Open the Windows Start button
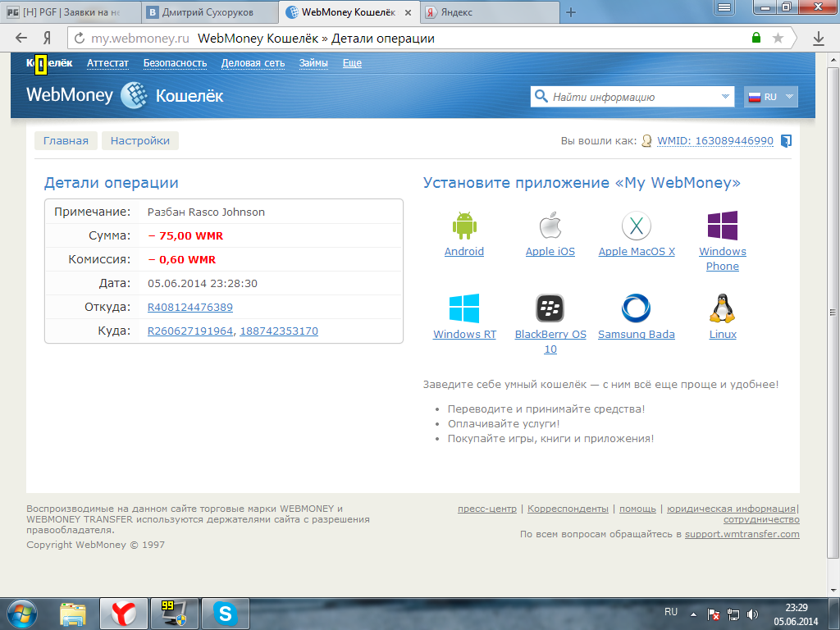Image resolution: width=840 pixels, height=630 pixels. click(22, 614)
